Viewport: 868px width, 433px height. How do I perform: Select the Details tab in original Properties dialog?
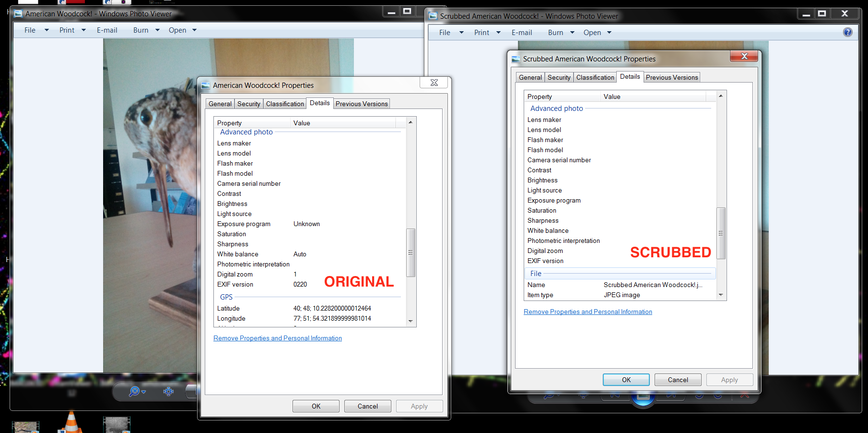pyautogui.click(x=320, y=103)
